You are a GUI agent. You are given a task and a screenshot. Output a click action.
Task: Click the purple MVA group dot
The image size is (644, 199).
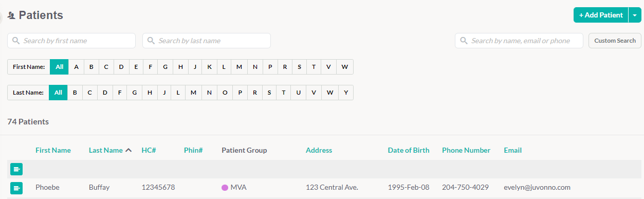(225, 188)
